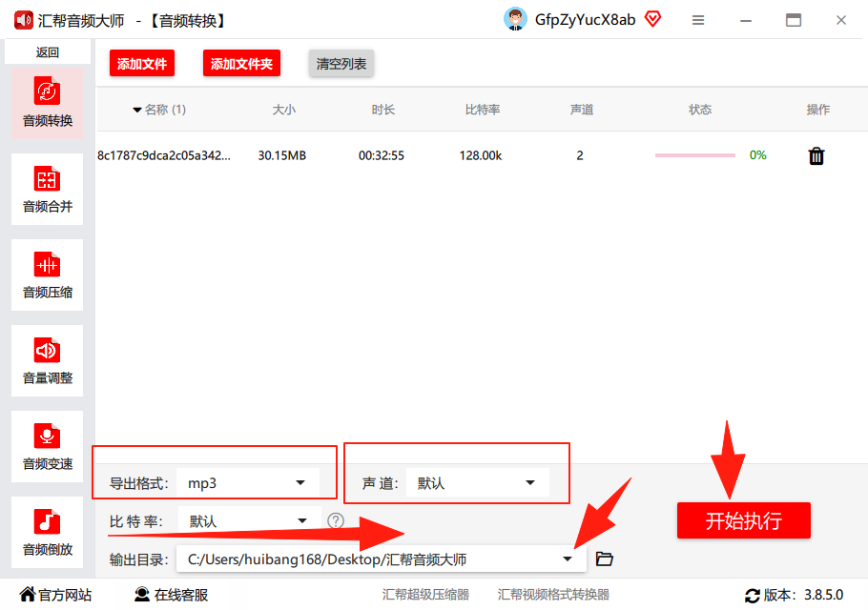Click the user avatar picture
Screen dimensions: 868x610
tap(515, 19)
